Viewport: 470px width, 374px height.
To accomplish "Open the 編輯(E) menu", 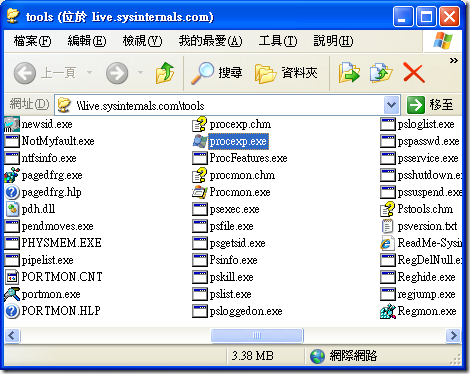I will (87, 41).
